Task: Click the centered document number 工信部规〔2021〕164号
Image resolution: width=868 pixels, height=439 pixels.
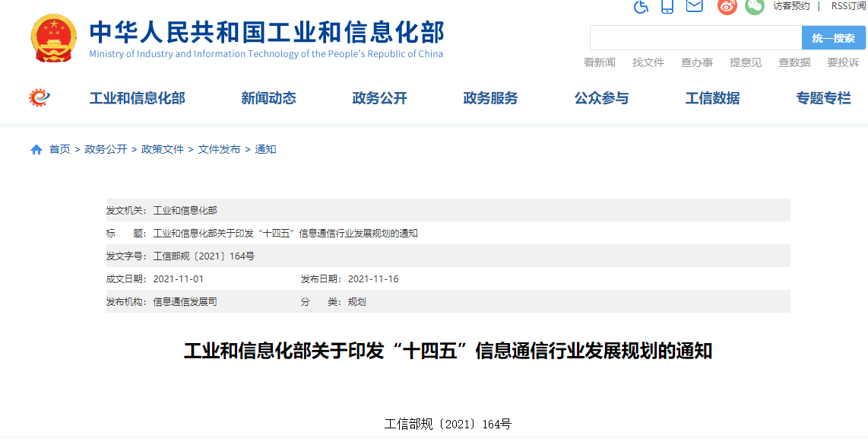Action: [448, 425]
